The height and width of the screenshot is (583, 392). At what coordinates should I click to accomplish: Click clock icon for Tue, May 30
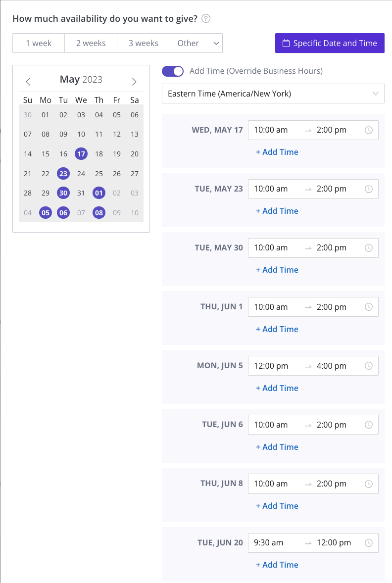point(369,248)
